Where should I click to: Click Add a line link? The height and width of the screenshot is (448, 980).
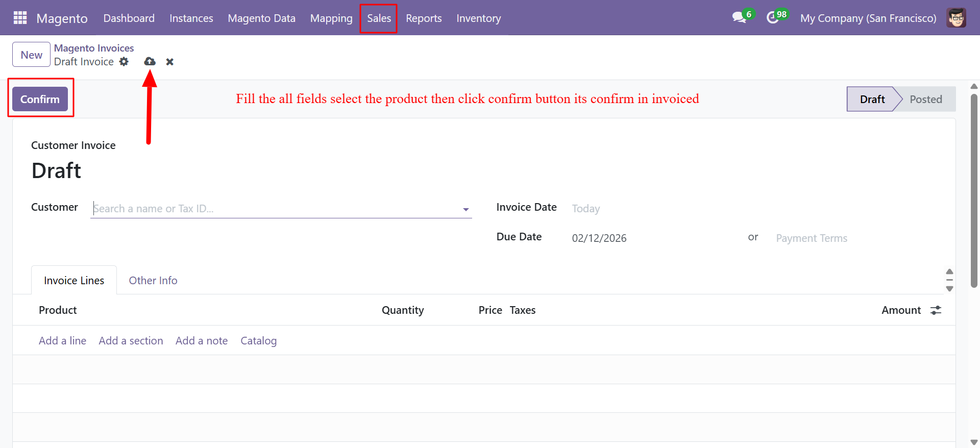pyautogui.click(x=62, y=341)
